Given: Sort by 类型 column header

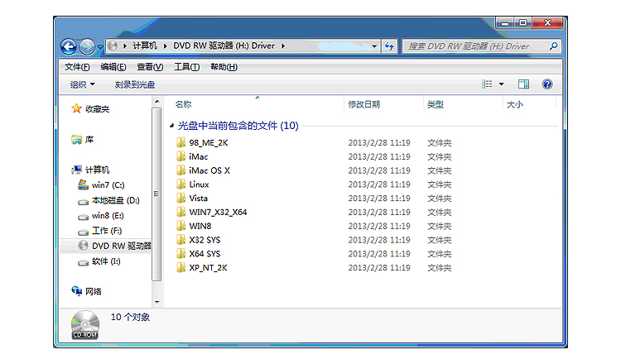Looking at the screenshot, I should (x=436, y=104).
